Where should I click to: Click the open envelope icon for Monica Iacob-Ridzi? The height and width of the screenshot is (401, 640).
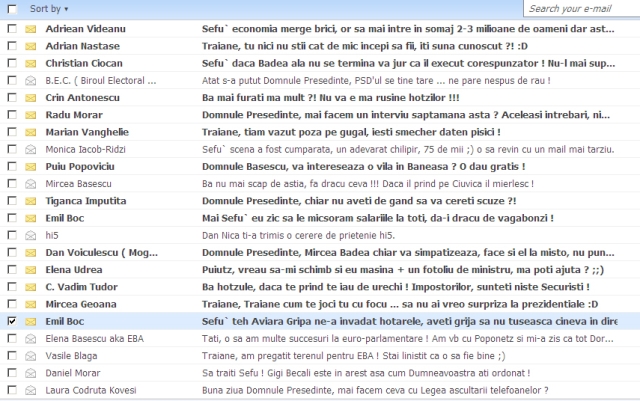pyautogui.click(x=30, y=148)
